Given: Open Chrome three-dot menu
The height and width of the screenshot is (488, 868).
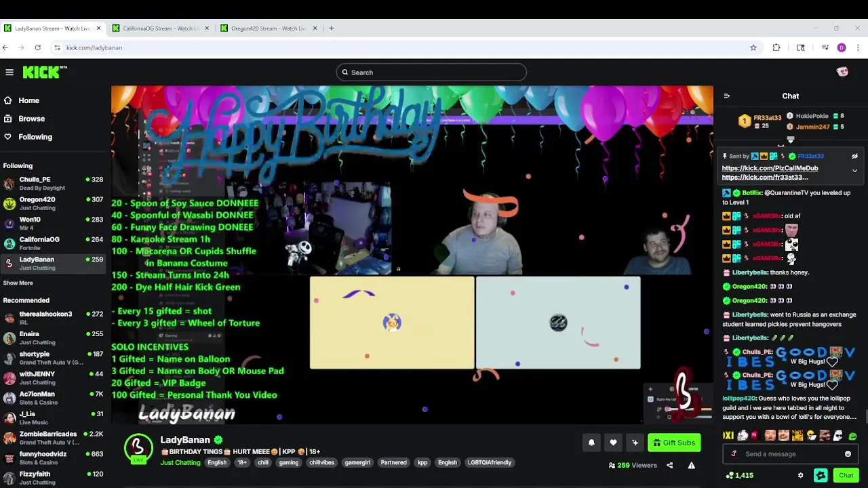Looking at the screenshot, I should coord(858,47).
